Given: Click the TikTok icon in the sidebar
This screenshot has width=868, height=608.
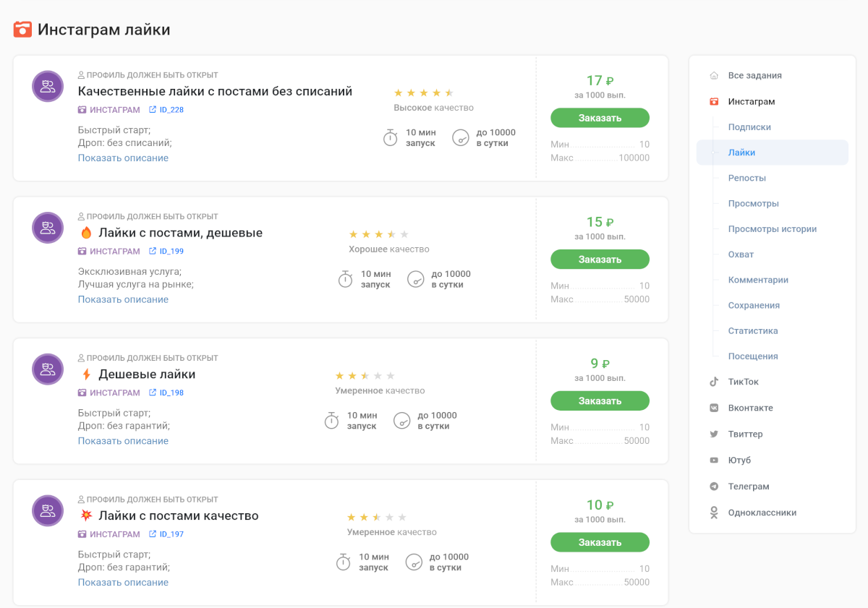Looking at the screenshot, I should [714, 382].
